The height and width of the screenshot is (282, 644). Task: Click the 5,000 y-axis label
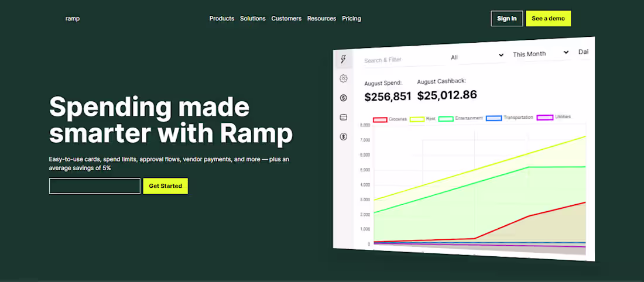click(365, 170)
